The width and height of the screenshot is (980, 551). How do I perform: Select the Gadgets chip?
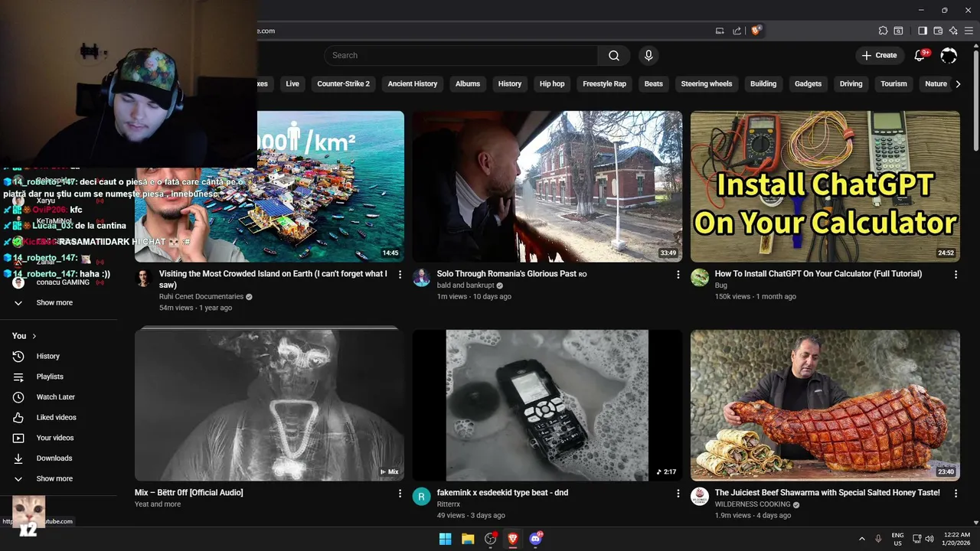click(x=808, y=84)
